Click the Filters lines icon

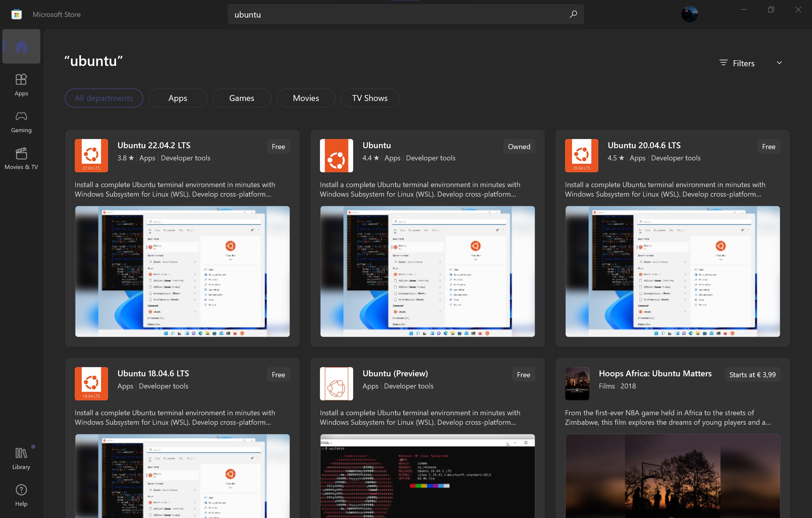[723, 63]
